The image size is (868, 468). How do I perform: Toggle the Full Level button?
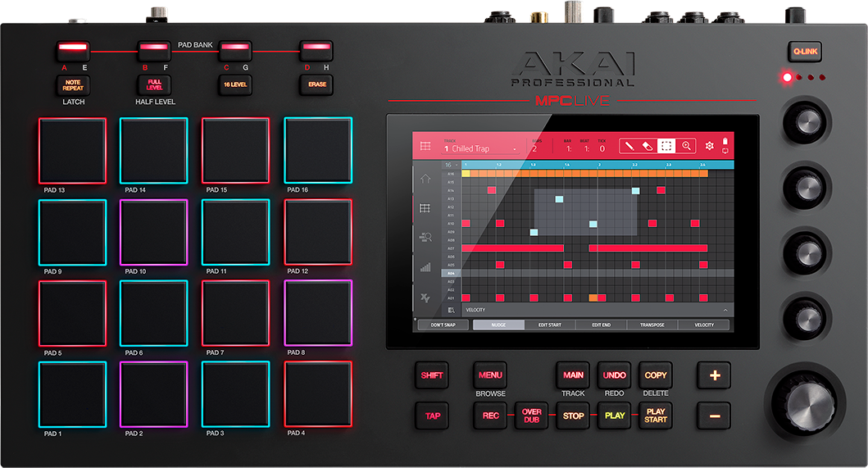point(154,84)
